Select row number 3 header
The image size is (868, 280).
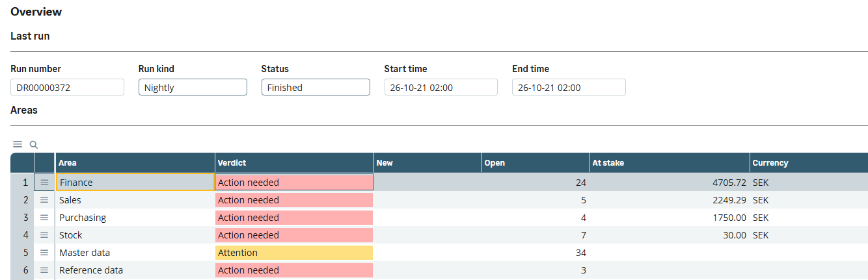pos(22,218)
